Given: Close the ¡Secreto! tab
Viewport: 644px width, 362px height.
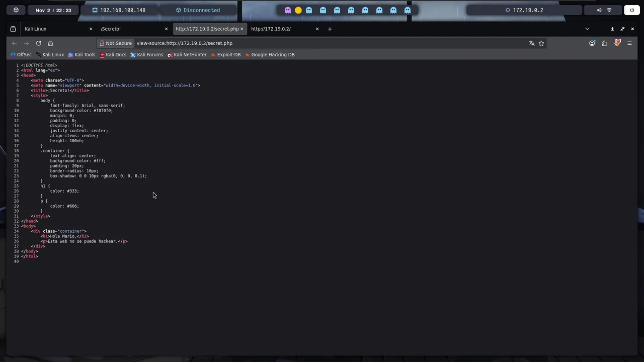Looking at the screenshot, I should (x=166, y=29).
